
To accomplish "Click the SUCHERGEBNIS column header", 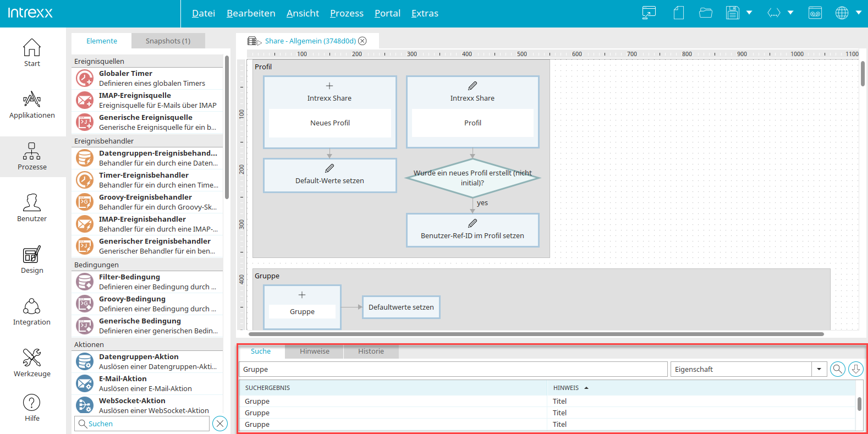I will pos(393,388).
